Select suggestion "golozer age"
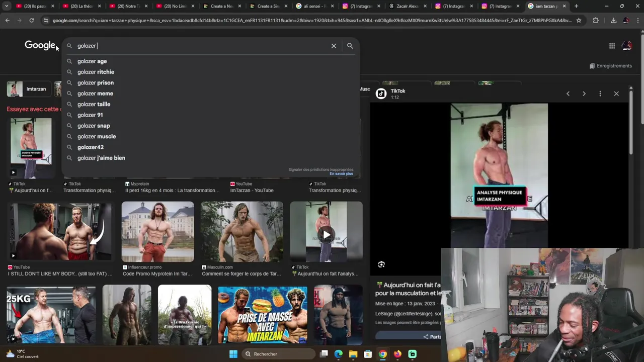 click(210, 61)
